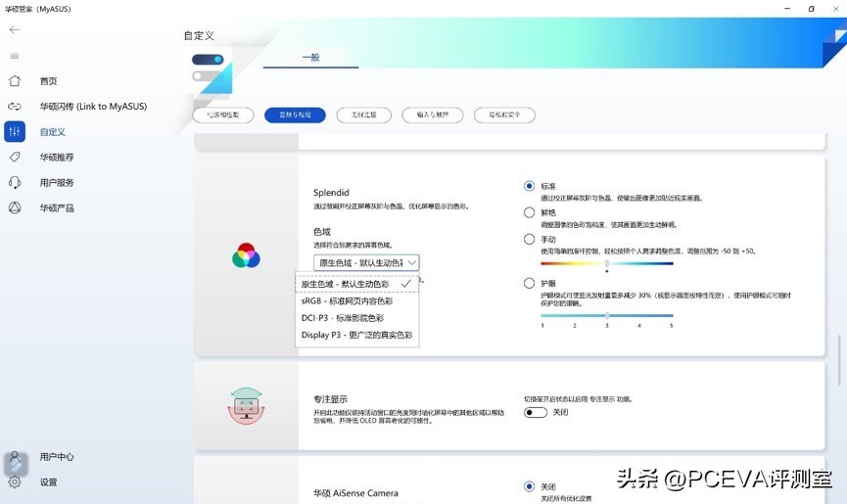Select the 鲜艳 vivid mode radio button
Screen dimensions: 847x504
(x=530, y=212)
